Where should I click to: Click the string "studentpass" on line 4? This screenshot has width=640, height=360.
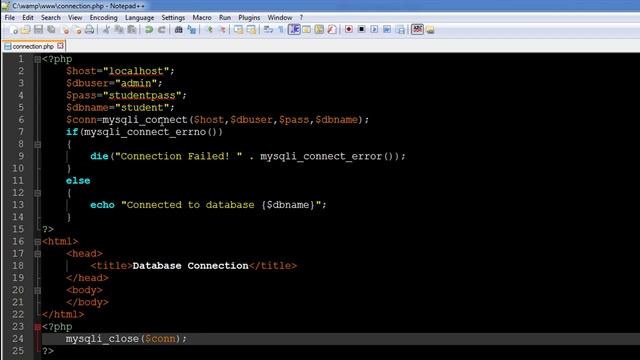[142, 96]
